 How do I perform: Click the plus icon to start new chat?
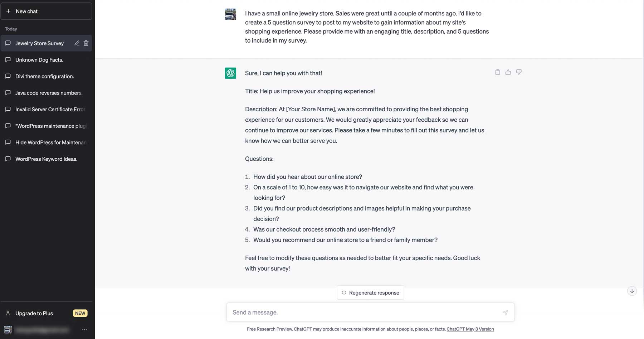(x=8, y=11)
